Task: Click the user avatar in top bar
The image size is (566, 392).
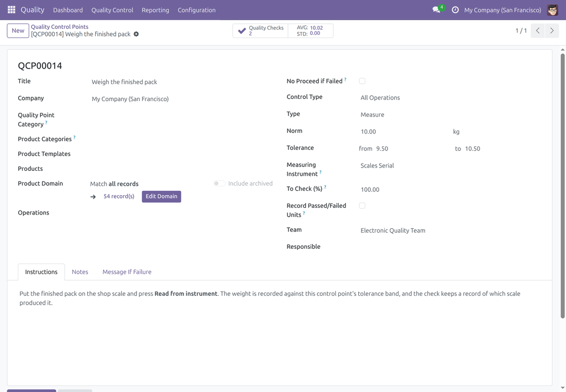Action: 552,10
